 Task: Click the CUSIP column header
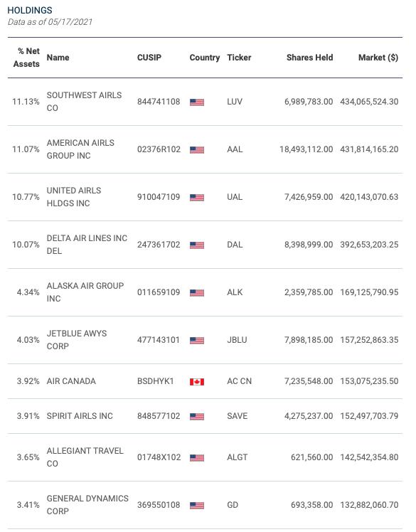pos(149,58)
